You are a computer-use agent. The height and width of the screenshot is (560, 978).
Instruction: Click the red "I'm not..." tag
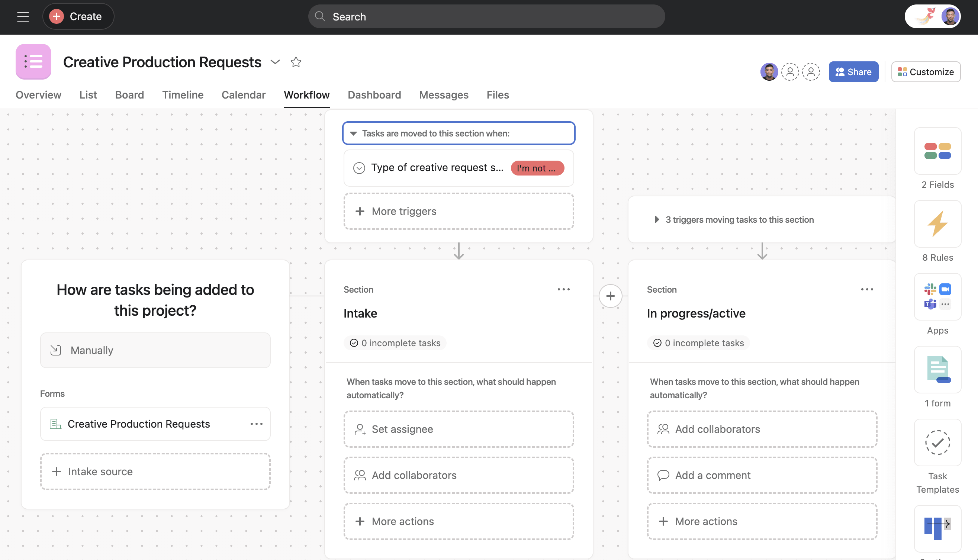tap(537, 168)
